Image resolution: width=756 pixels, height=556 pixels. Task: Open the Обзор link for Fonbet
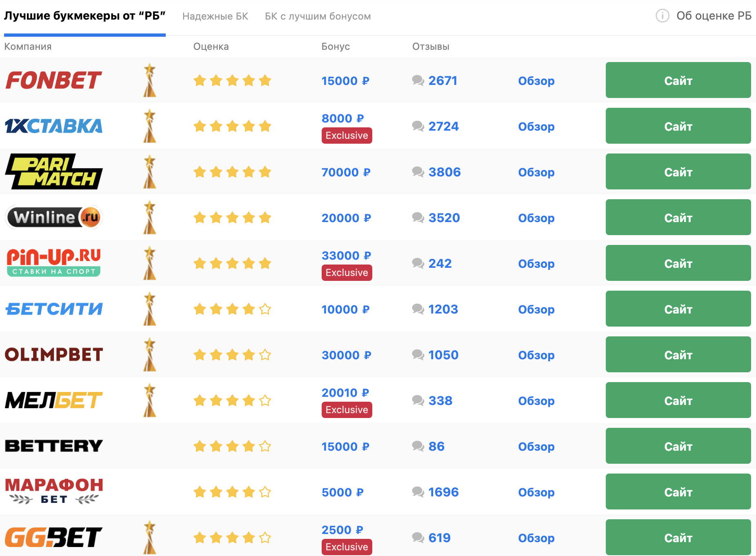(536, 81)
